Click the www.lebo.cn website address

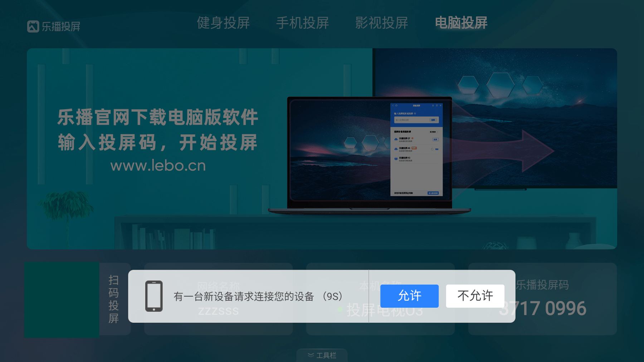click(x=158, y=165)
